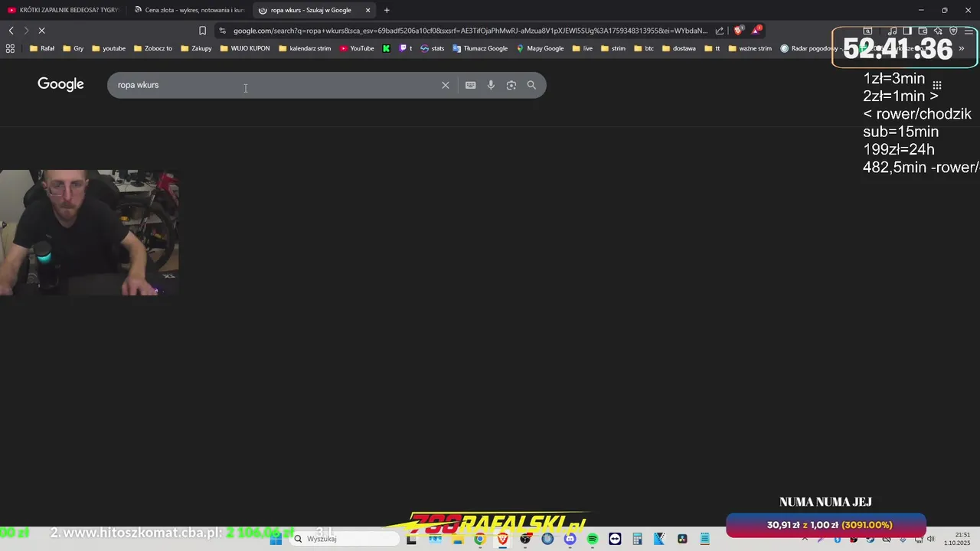Open OBS Studio from taskbar
This screenshot has width=980, height=551.
(524, 539)
